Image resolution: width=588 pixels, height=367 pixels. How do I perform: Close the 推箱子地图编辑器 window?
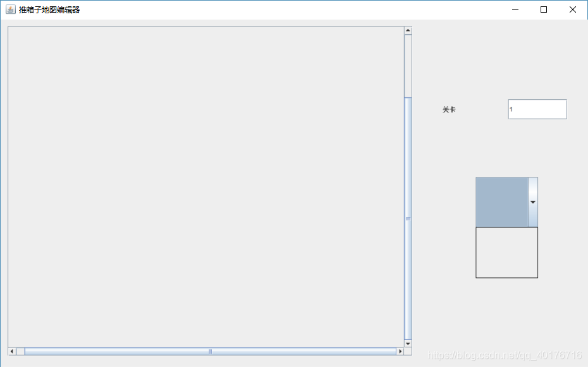(x=573, y=9)
